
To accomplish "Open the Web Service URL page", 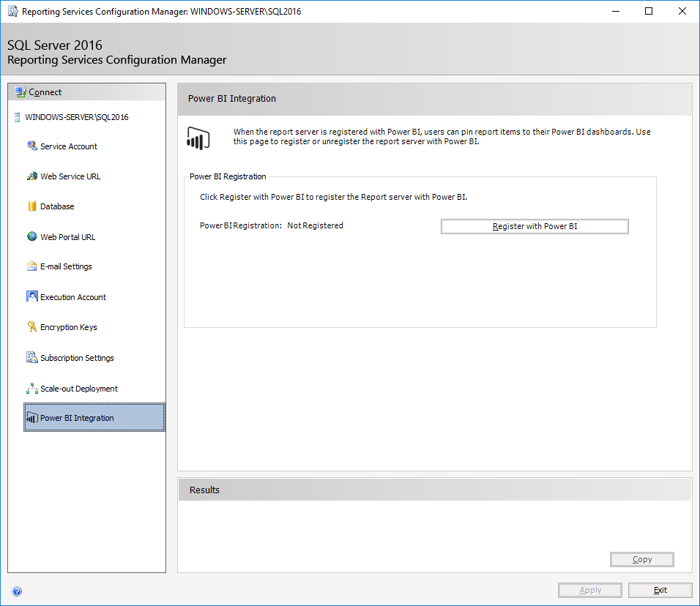I will pyautogui.click(x=70, y=176).
